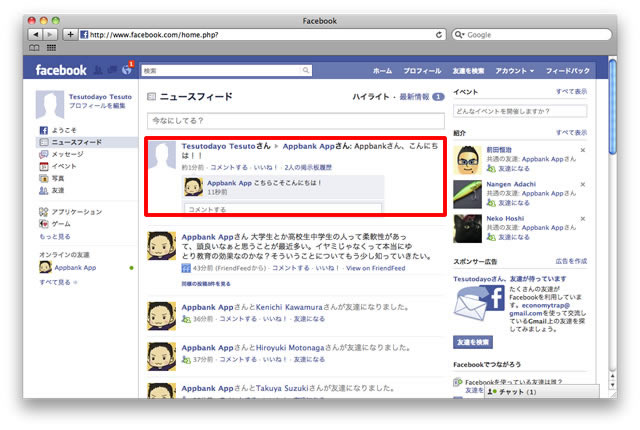
Task: Open アプリケーション in left sidebar
Action: [70, 212]
